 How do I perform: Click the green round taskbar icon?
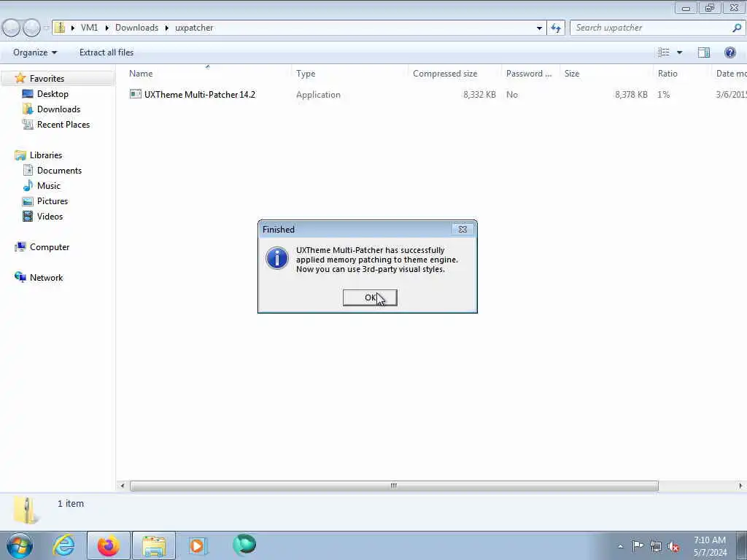[244, 545]
